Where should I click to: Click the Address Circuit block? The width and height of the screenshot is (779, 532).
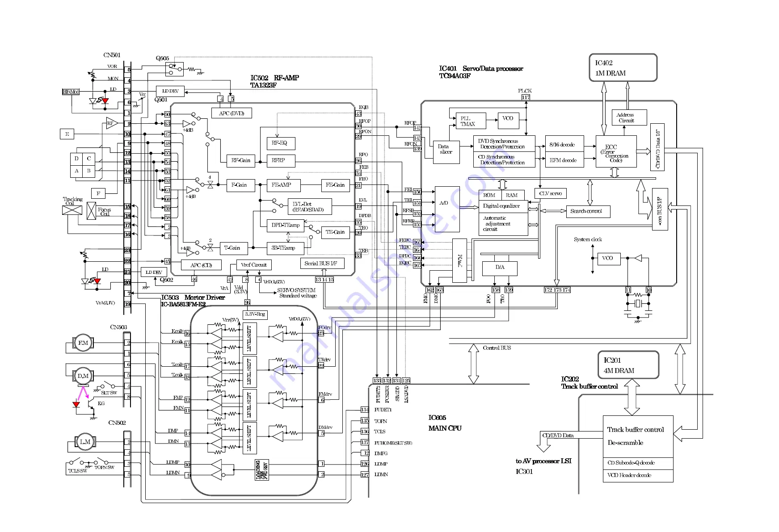click(629, 117)
